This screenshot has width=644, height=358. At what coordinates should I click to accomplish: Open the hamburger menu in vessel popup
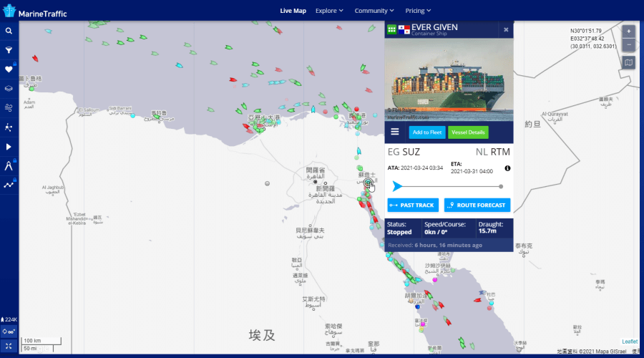click(x=395, y=132)
